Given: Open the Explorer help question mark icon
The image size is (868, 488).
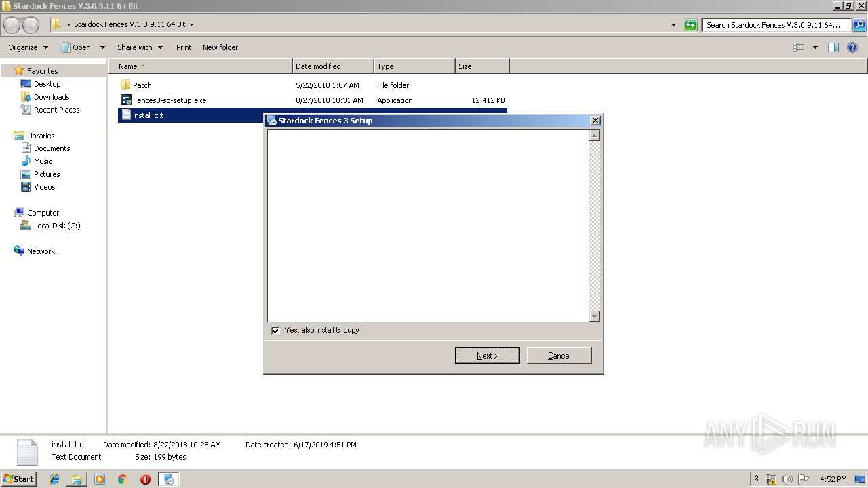Looking at the screenshot, I should (853, 47).
